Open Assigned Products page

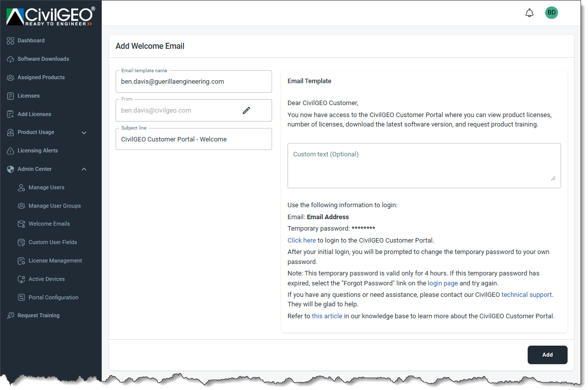click(41, 77)
